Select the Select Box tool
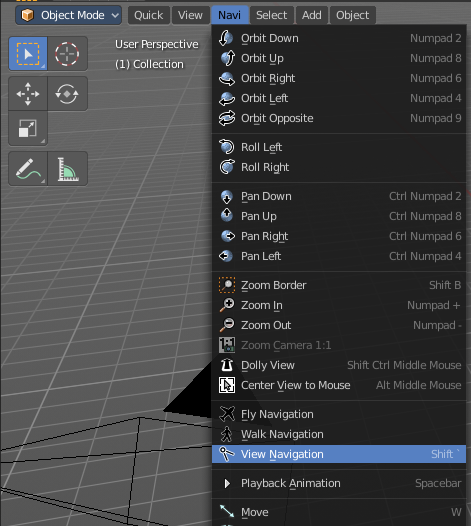The height and width of the screenshot is (526, 471). coord(28,54)
